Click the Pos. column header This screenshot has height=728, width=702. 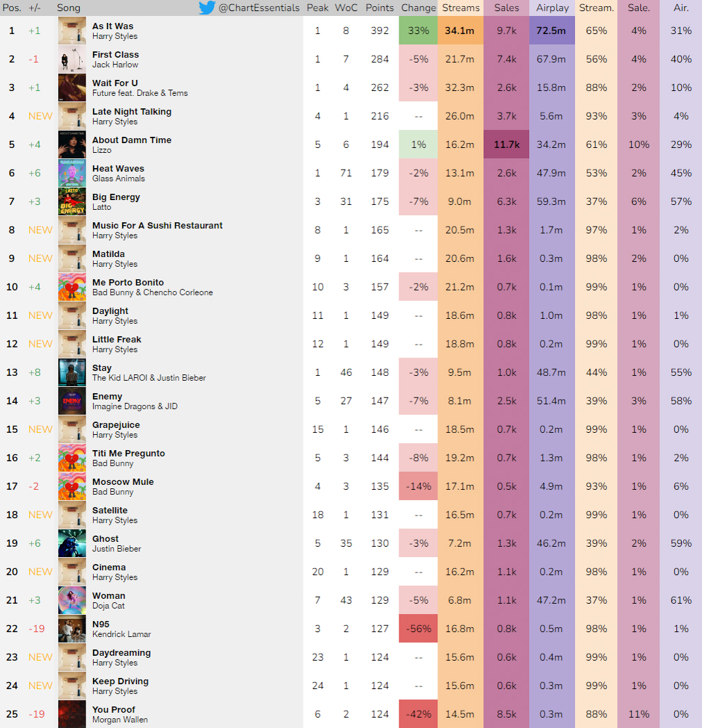12,8
